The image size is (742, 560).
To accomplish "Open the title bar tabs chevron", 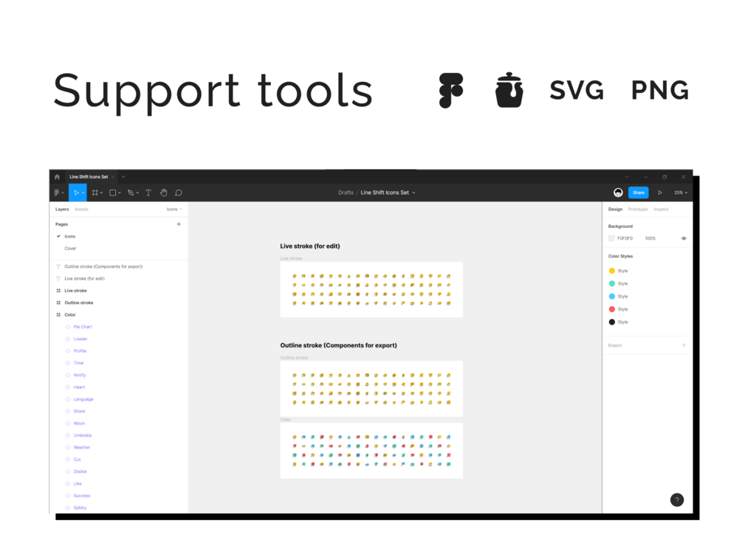I will click(627, 177).
